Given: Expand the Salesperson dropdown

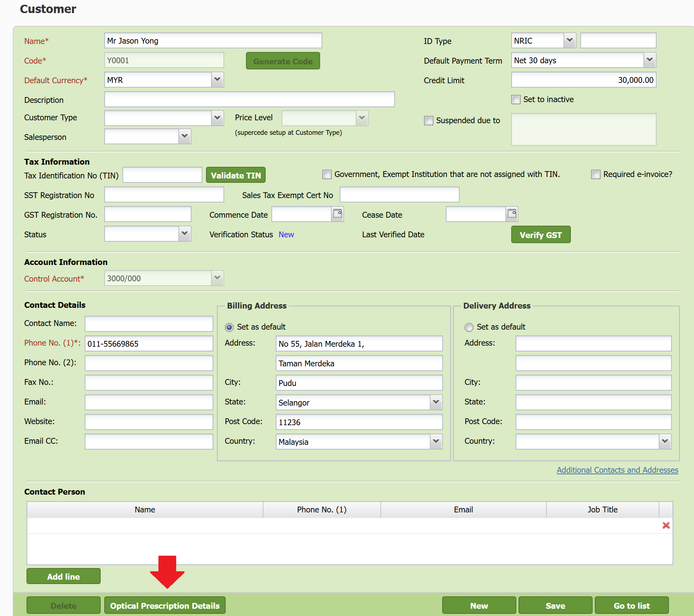Looking at the screenshot, I should [184, 136].
